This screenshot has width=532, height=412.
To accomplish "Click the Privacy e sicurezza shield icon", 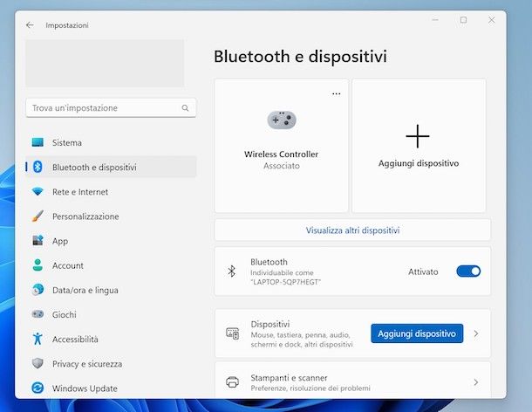I will 38,363.
